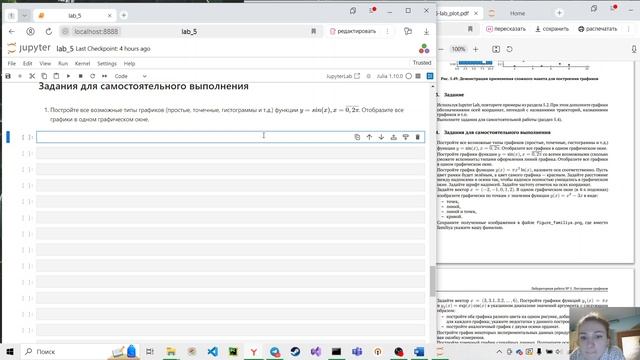Click the Jupyter logo
The height and width of the screenshot is (360, 640).
[29, 48]
